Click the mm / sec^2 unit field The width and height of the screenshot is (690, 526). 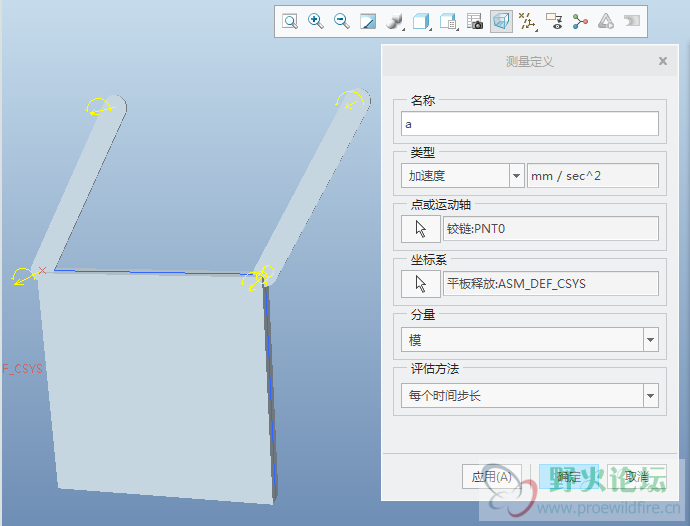point(592,176)
